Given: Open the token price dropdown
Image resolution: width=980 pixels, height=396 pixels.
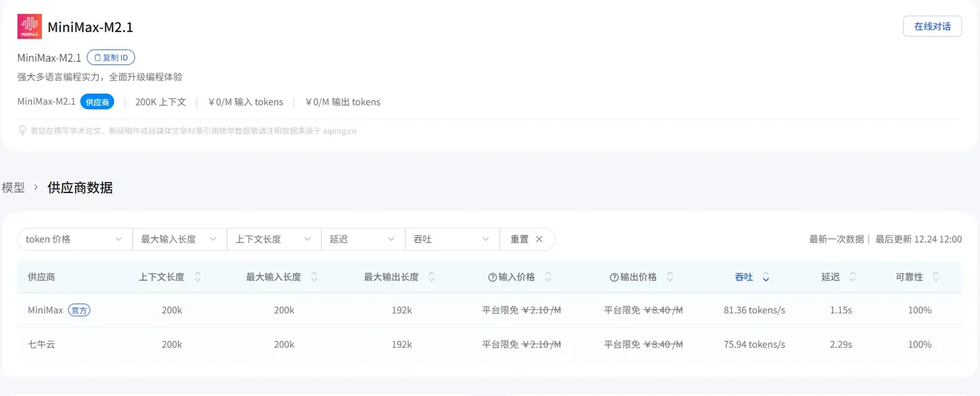Looking at the screenshot, I should click(75, 239).
